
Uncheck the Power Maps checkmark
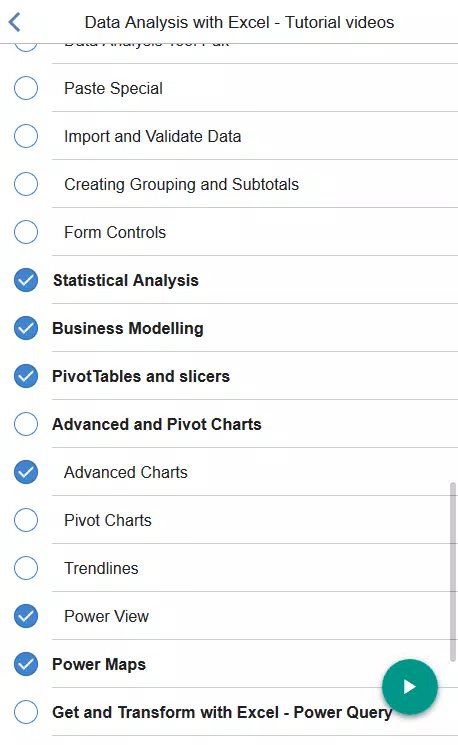[26, 664]
